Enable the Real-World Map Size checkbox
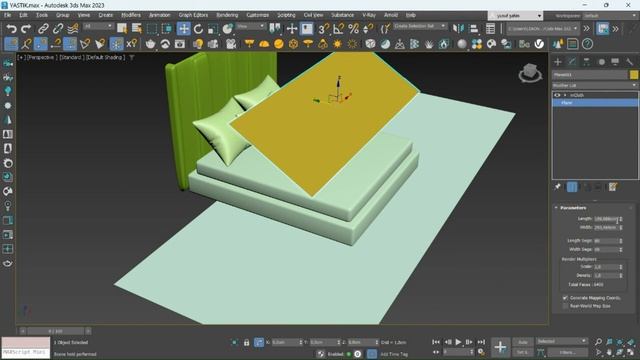 pyautogui.click(x=565, y=306)
